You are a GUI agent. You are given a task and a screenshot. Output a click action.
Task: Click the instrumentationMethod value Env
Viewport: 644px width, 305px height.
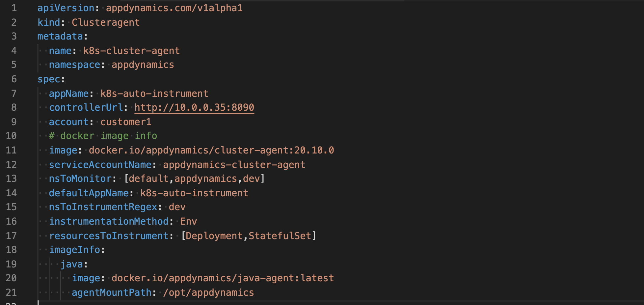188,221
